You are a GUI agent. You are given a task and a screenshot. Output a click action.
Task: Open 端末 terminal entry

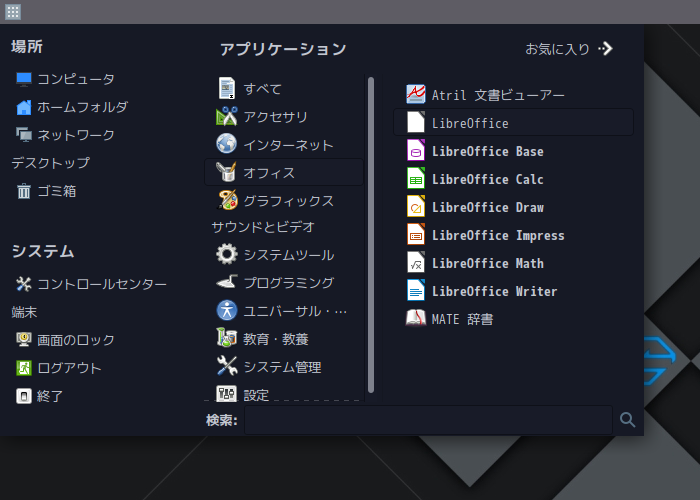[24, 312]
